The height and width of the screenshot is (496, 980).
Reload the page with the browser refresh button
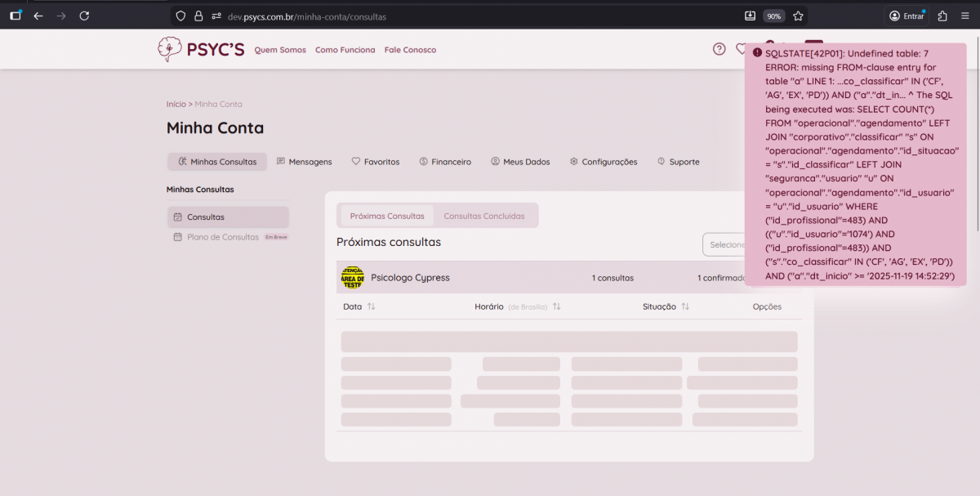[x=84, y=16]
